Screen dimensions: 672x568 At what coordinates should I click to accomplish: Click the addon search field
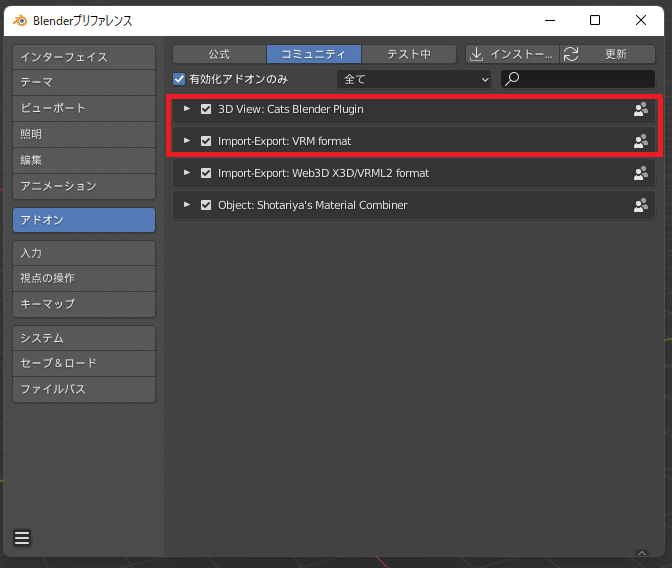(x=578, y=79)
